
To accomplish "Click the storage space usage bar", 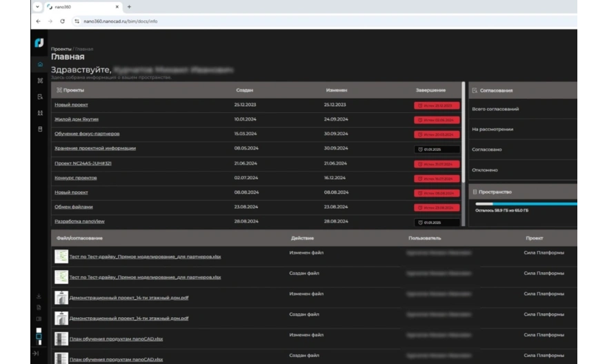I will pyautogui.click(x=526, y=204).
